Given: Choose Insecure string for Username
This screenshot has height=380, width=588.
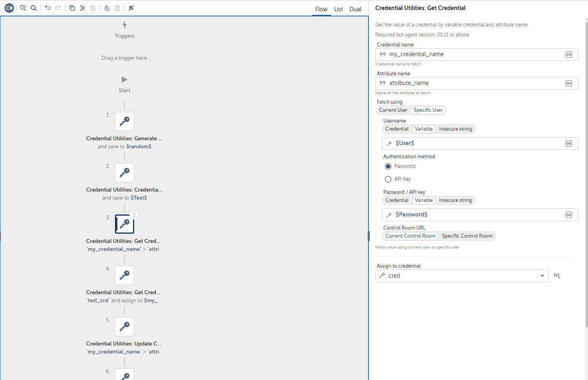Looking at the screenshot, I should [455, 129].
